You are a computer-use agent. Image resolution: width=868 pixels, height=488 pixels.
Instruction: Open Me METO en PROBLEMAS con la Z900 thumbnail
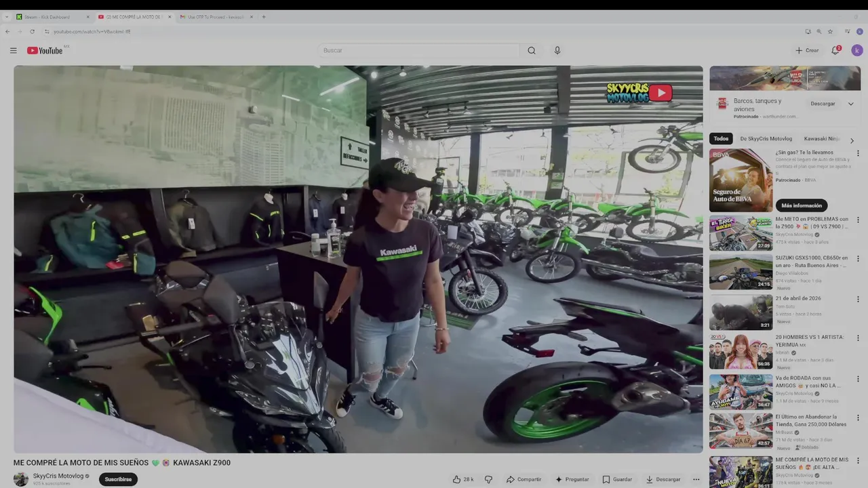tap(741, 233)
